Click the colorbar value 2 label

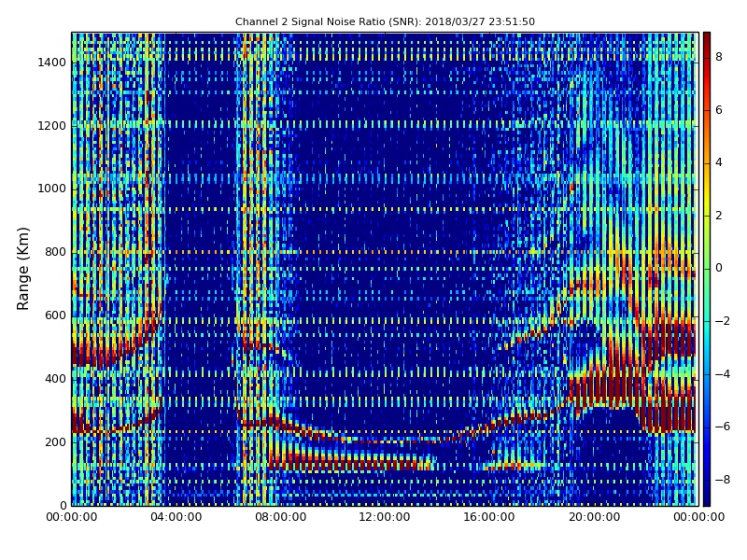tap(719, 216)
